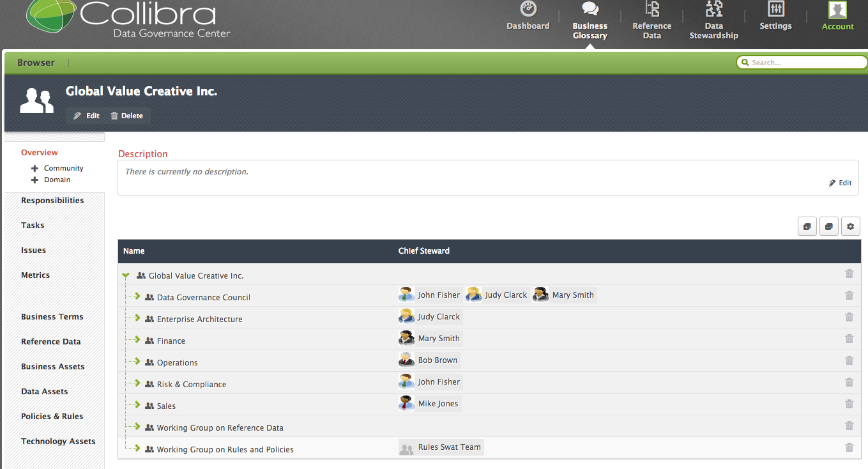This screenshot has height=469, width=868.
Task: Click the table settings gear icon
Action: [851, 226]
